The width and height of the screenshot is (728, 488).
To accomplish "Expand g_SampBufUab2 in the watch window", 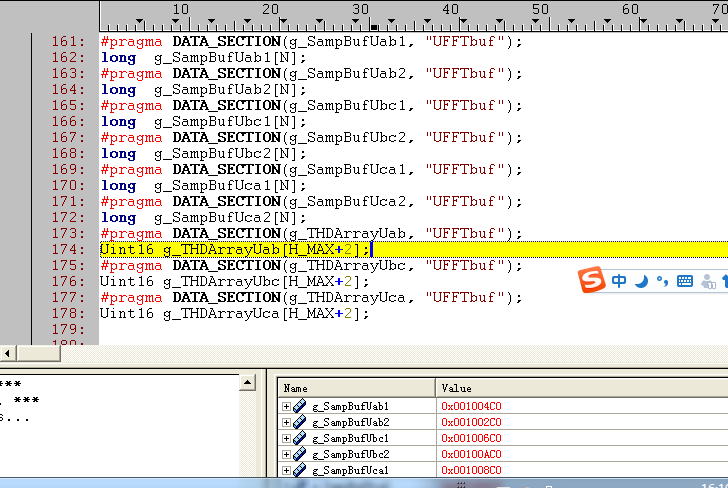I will point(286,423).
